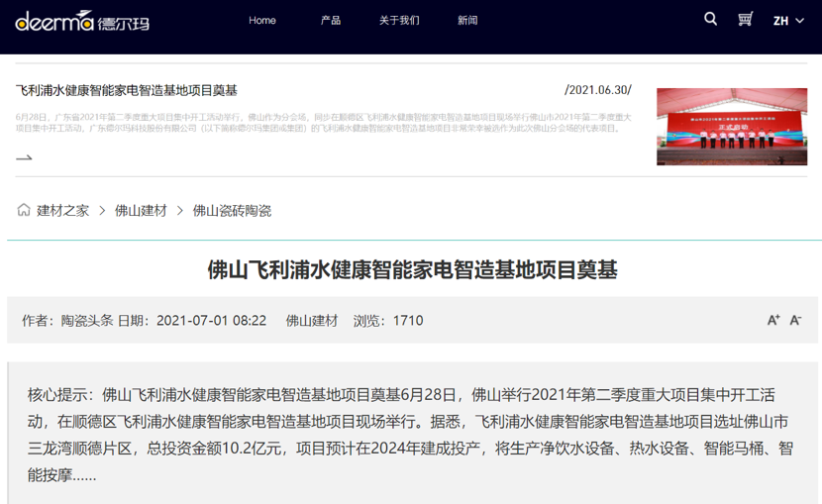822x504 pixels.
Task: Open the 新闻 menu item
Action: pos(467,21)
